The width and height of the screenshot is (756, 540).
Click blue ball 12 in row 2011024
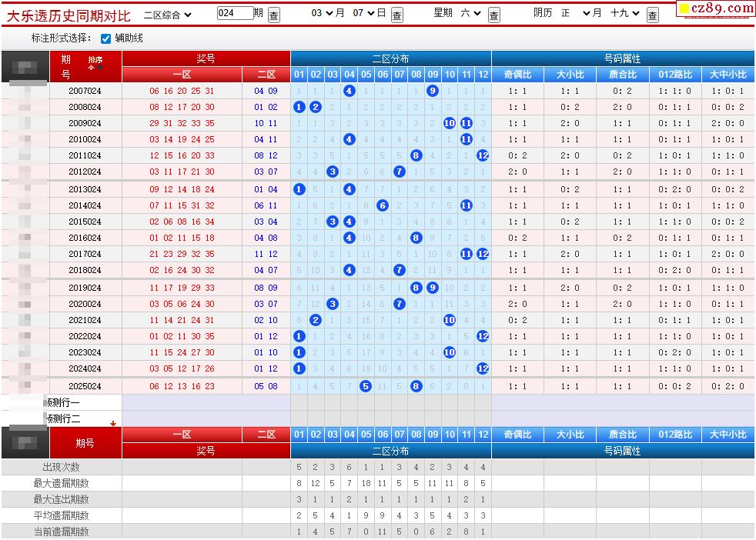tap(483, 155)
